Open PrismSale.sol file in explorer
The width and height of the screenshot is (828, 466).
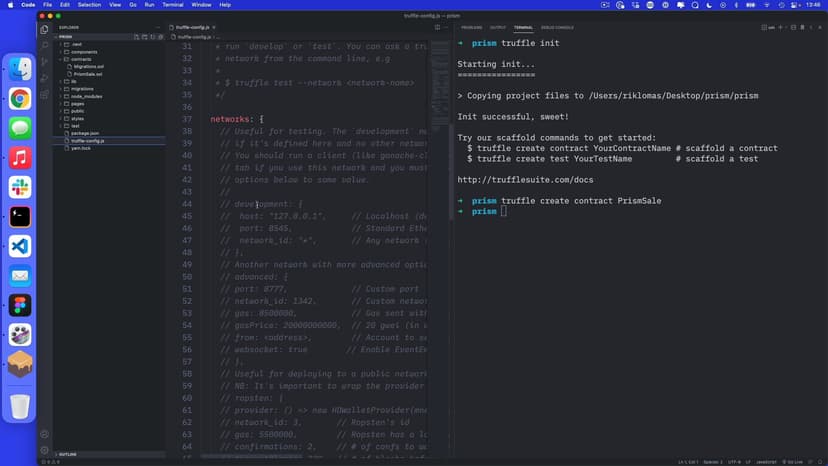click(89, 74)
